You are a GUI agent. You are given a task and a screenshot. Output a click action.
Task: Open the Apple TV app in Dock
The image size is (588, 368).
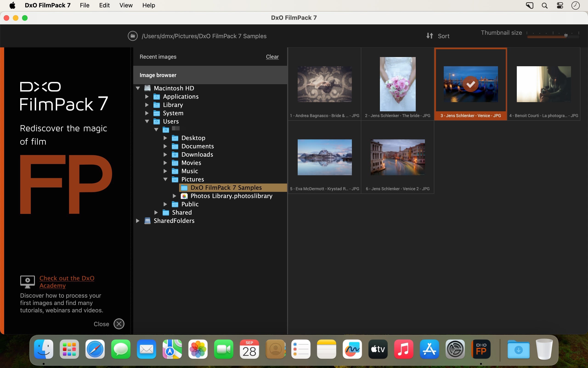pyautogui.click(x=378, y=349)
